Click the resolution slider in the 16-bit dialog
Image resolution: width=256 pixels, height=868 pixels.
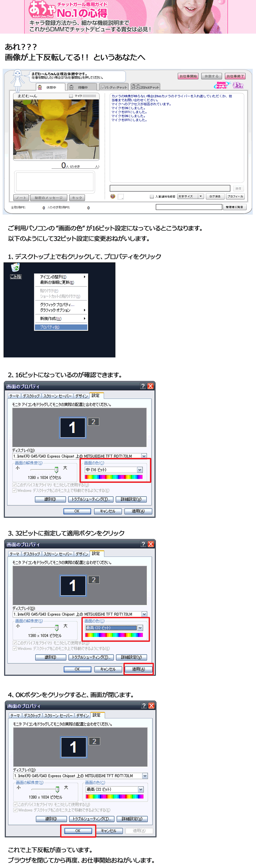pyautogui.click(x=56, y=469)
